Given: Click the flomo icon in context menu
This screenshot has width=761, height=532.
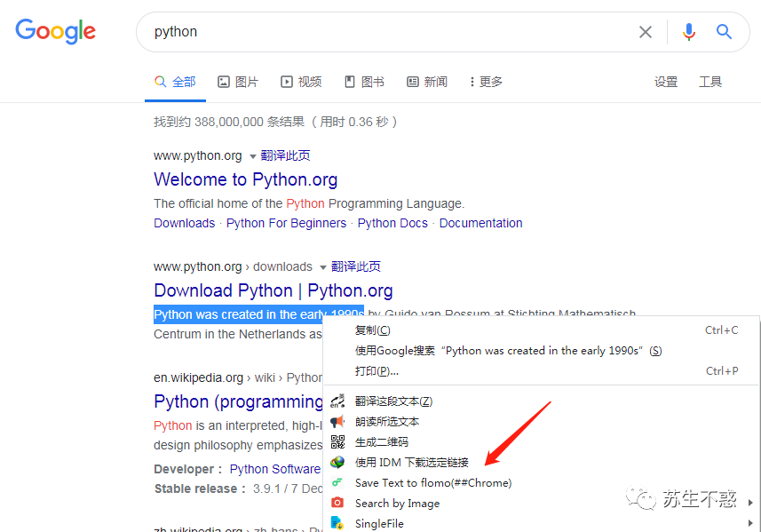Looking at the screenshot, I should point(337,482).
